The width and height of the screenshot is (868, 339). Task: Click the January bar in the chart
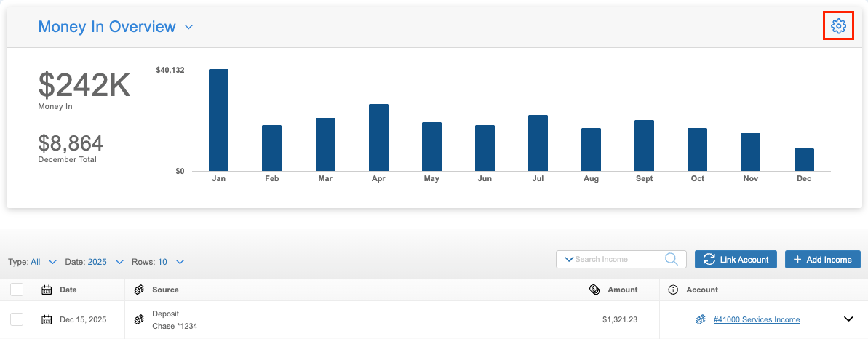coord(218,120)
